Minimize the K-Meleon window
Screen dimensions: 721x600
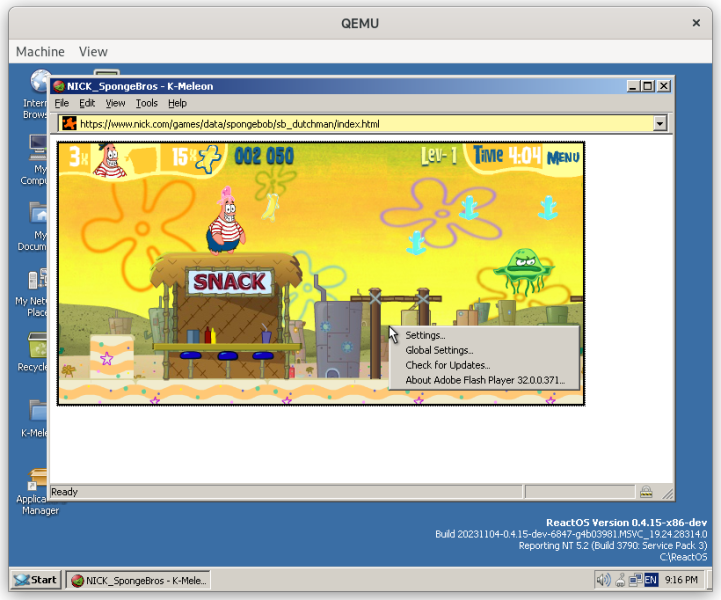click(633, 86)
